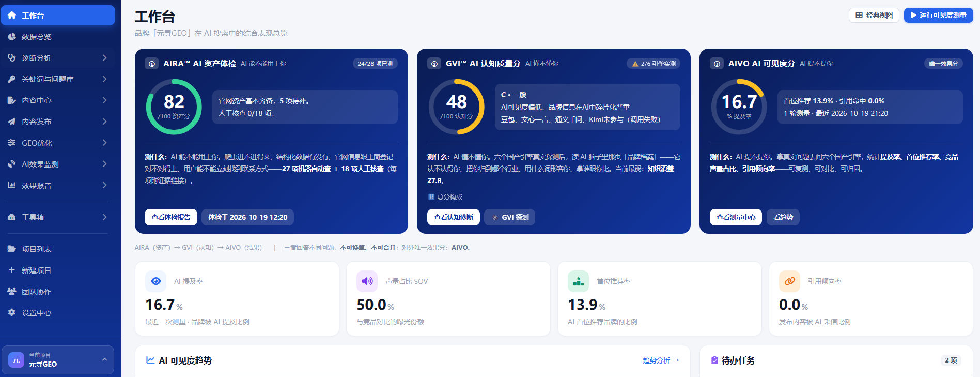Click the 48 认知分 circular gauge
The width and height of the screenshot is (980, 377).
[457, 107]
